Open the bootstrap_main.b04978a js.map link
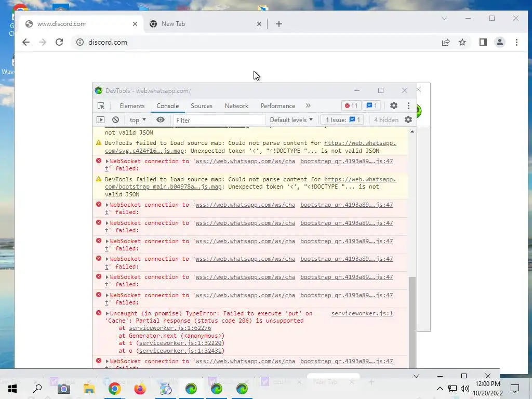The width and height of the screenshot is (532, 399). [163, 187]
